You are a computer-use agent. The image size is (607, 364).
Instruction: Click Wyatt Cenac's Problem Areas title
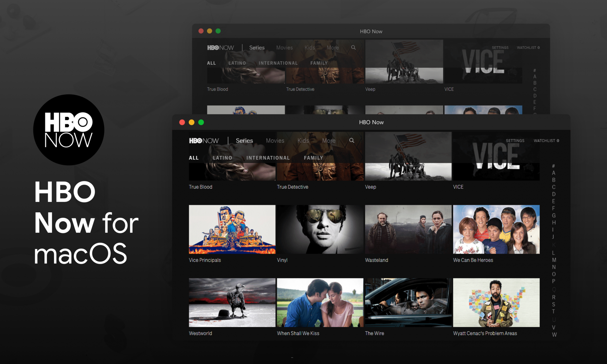(x=485, y=333)
